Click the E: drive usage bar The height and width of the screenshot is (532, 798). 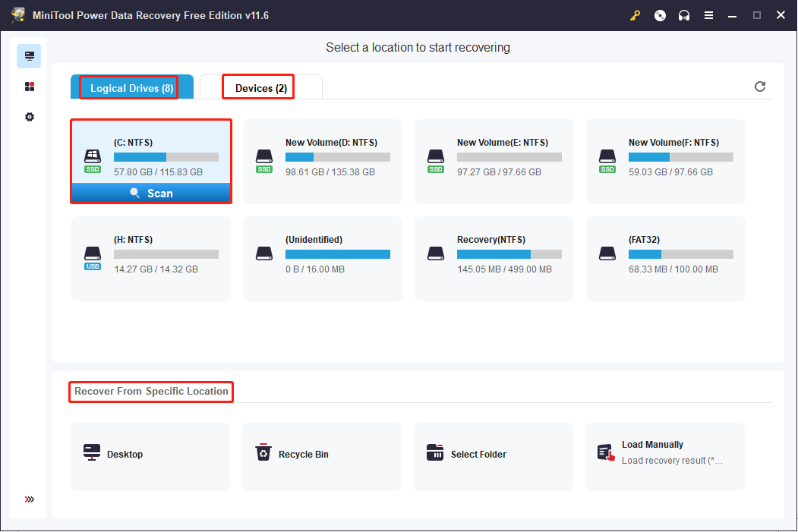[x=509, y=157]
